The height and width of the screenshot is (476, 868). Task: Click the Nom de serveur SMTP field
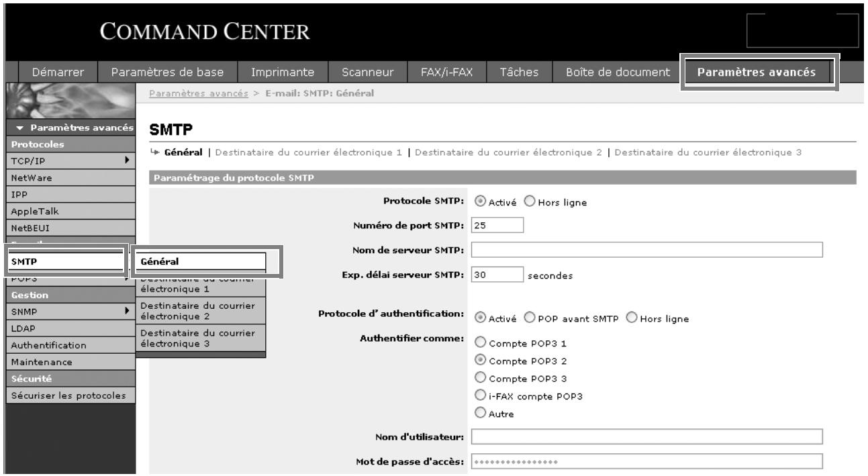click(x=646, y=250)
